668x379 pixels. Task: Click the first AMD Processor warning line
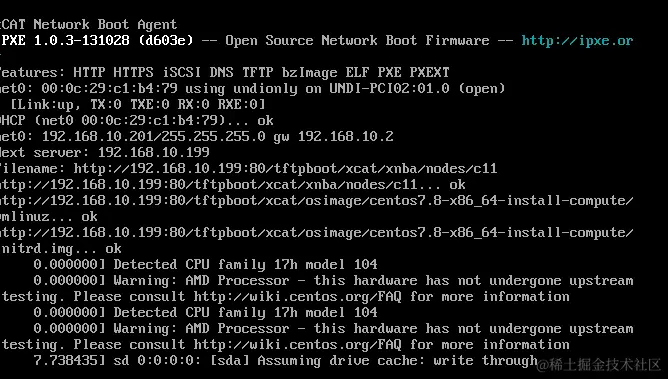[333, 281]
